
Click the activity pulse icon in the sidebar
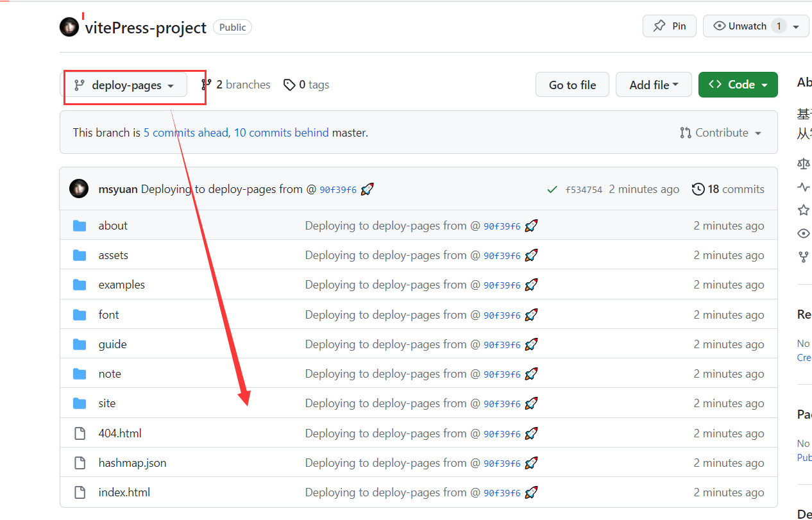pyautogui.click(x=804, y=187)
